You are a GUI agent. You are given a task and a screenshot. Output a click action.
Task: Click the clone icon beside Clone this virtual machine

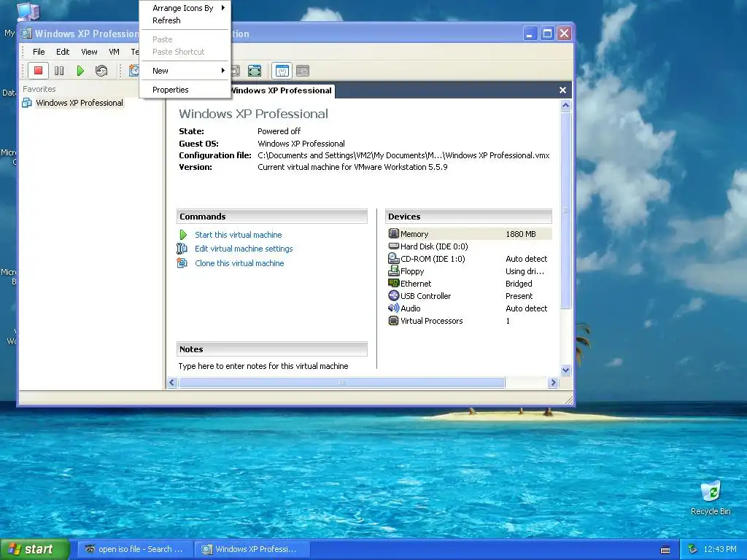click(x=182, y=262)
